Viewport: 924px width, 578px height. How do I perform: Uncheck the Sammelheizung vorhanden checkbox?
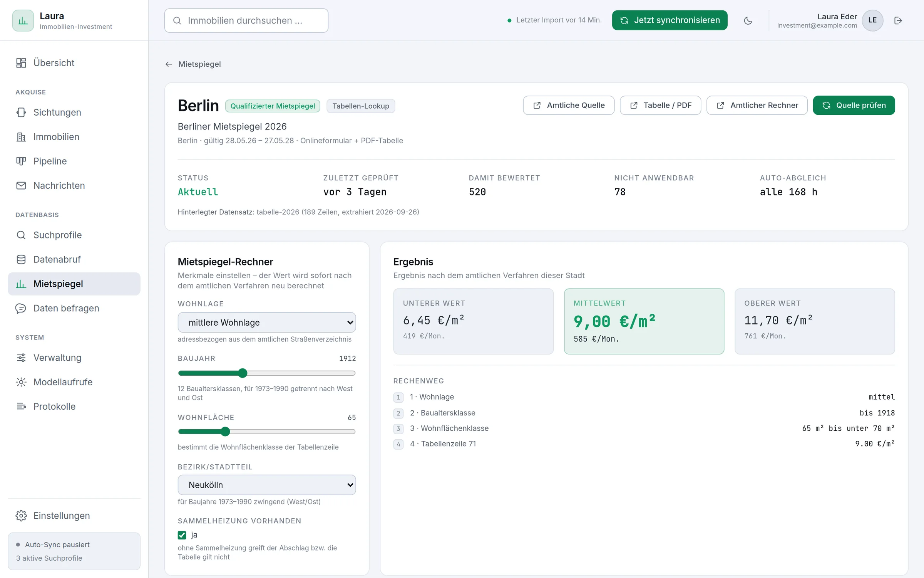coord(182,535)
